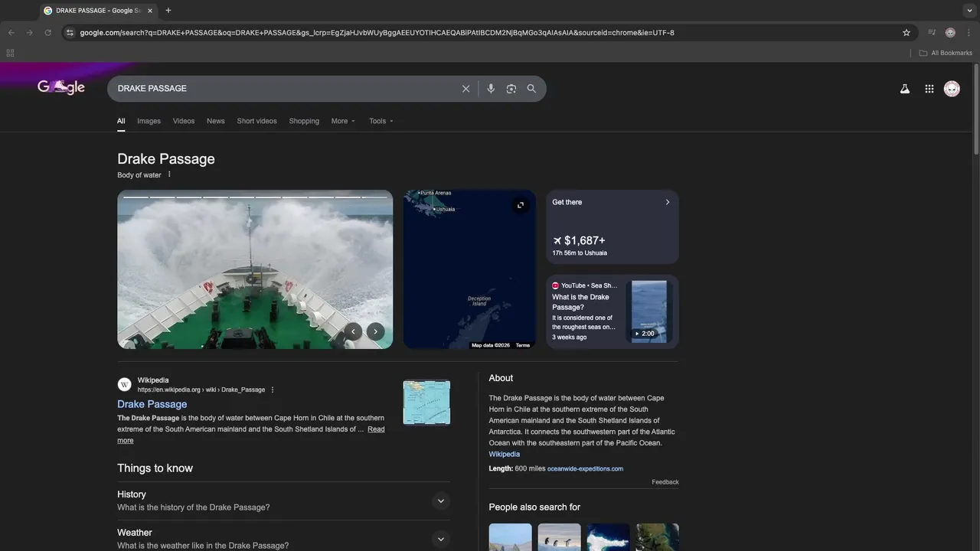The width and height of the screenshot is (980, 551).
Task: Expand the History question
Action: point(283,500)
